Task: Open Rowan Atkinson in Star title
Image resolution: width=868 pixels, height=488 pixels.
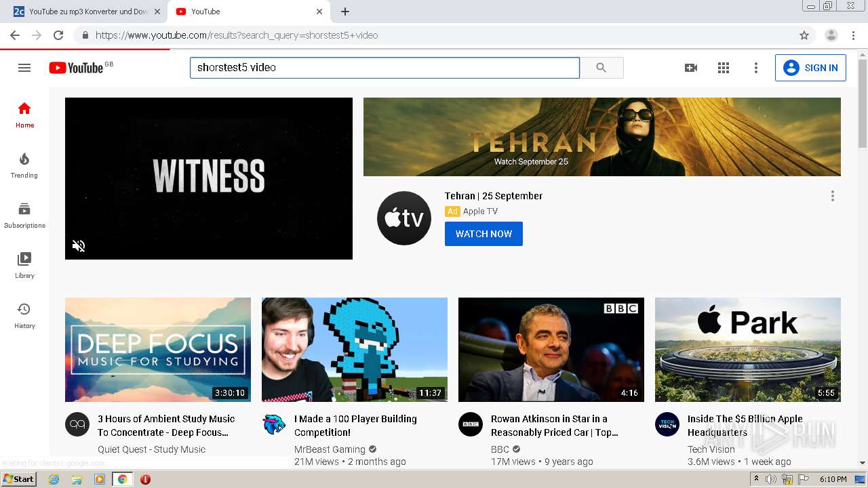Action: pos(555,426)
